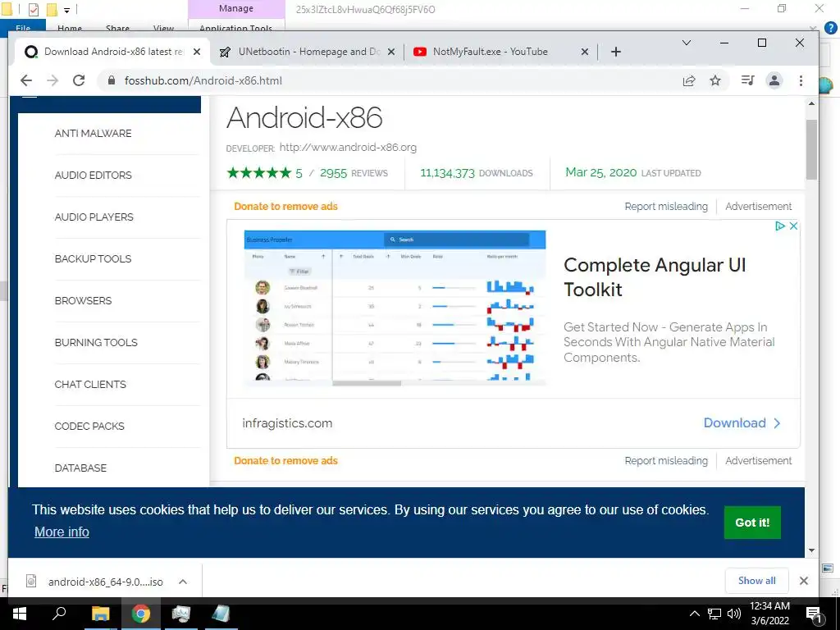This screenshot has width=840, height=630.
Task: Click the lower Donate to remove ads link
Action: click(x=285, y=461)
